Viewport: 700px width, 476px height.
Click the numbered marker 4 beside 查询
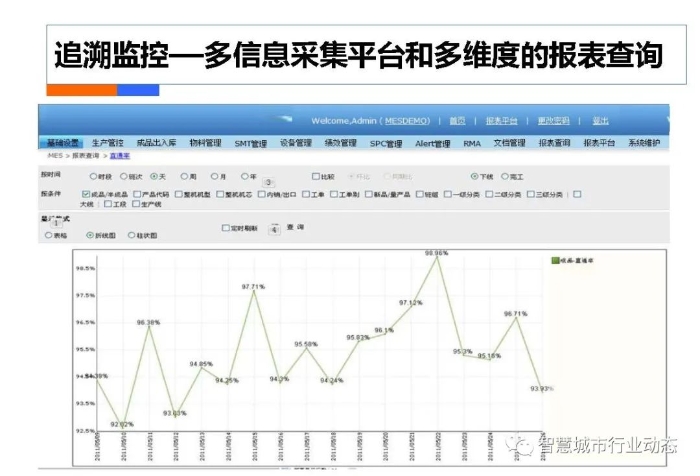coord(274,229)
